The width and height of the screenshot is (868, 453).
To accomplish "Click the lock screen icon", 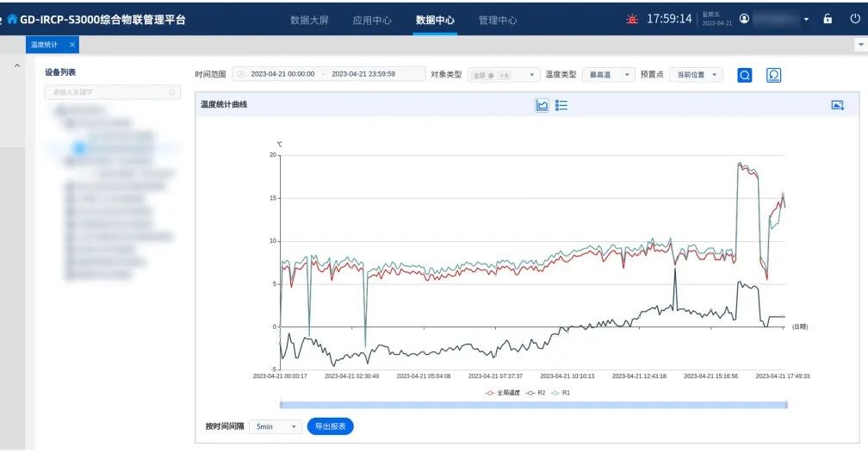I will coord(828,19).
